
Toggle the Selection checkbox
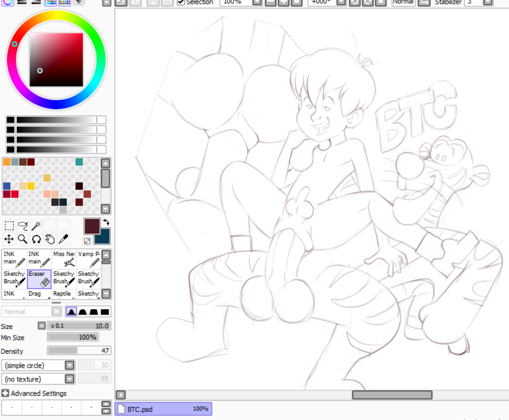[181, 2]
